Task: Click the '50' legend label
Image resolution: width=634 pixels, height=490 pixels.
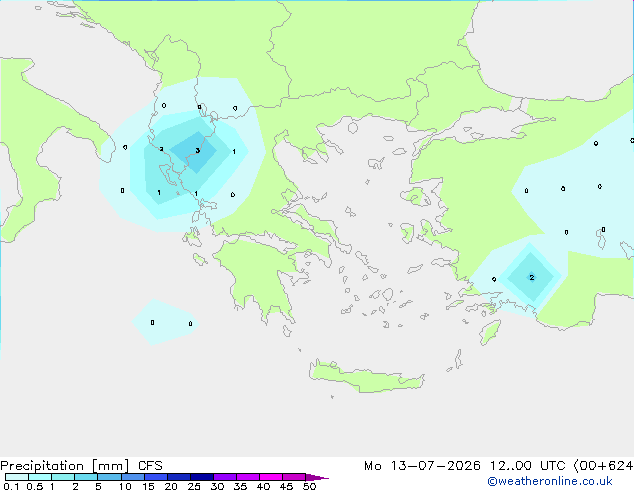Action: tap(309, 486)
